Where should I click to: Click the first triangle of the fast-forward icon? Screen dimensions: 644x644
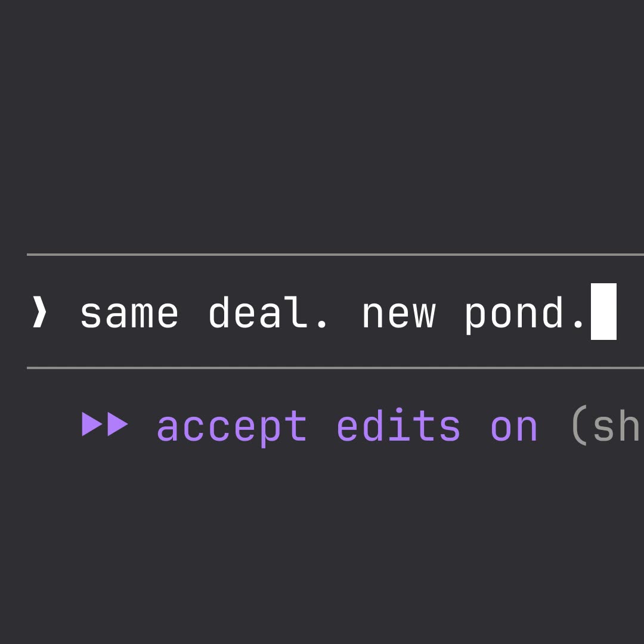point(92,424)
